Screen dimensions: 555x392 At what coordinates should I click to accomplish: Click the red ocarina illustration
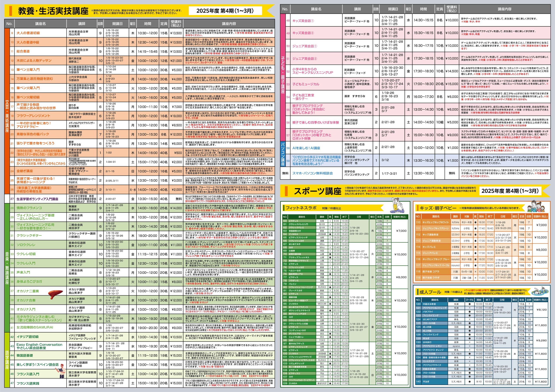pyautogui.click(x=55, y=294)
